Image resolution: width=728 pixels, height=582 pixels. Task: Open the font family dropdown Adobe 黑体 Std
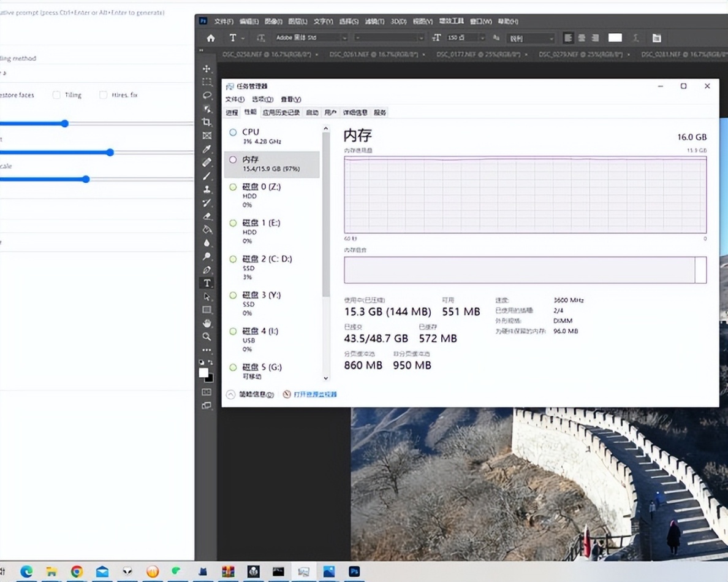pos(310,37)
